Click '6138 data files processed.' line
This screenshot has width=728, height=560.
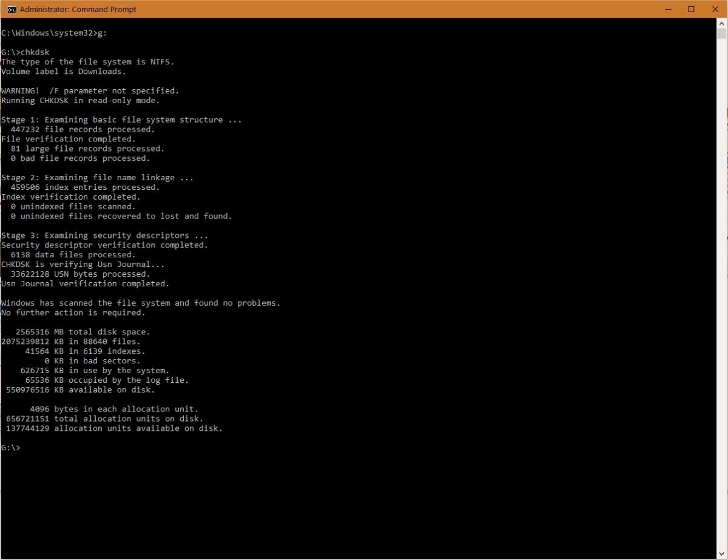pos(73,255)
